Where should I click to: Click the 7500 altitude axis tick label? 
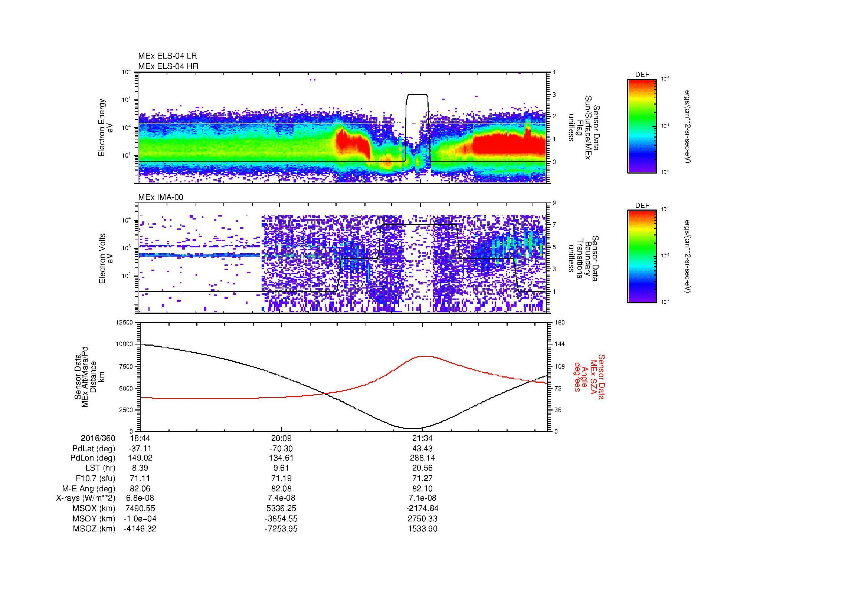click(x=125, y=366)
